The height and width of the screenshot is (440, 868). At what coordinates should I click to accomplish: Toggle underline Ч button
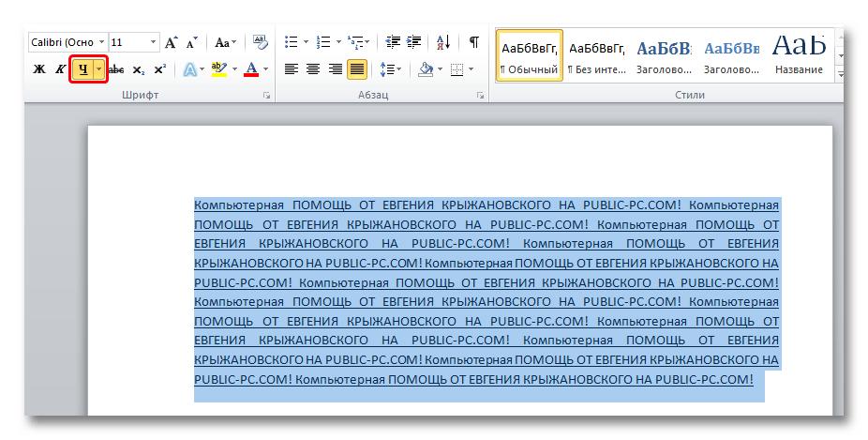[83, 69]
